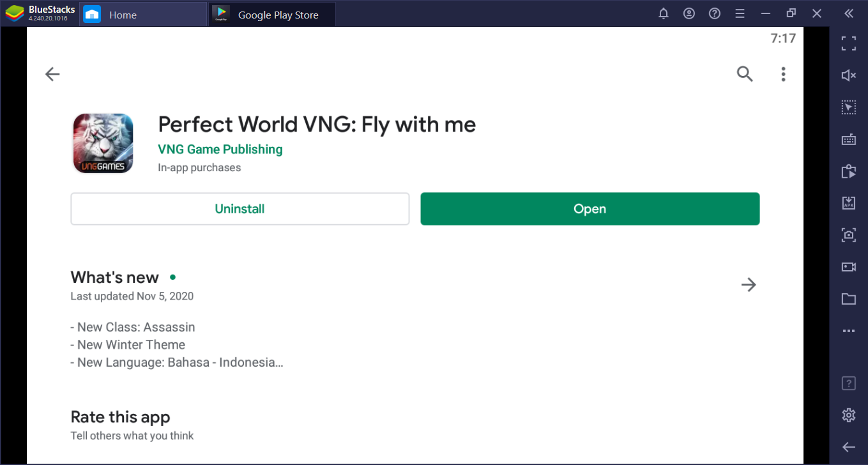The height and width of the screenshot is (465, 868).
Task: Click 'Last updated Nov 5, 2020' text
Action: pyautogui.click(x=132, y=296)
